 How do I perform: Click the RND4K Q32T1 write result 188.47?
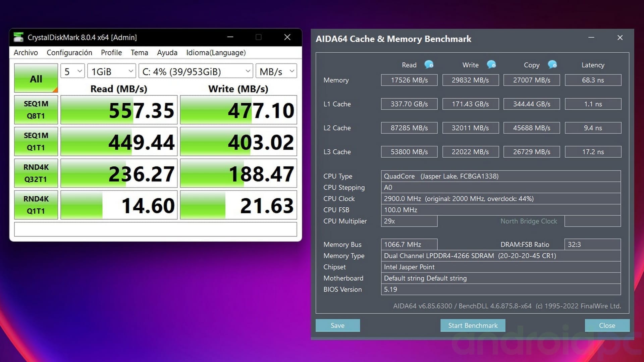[238, 173]
